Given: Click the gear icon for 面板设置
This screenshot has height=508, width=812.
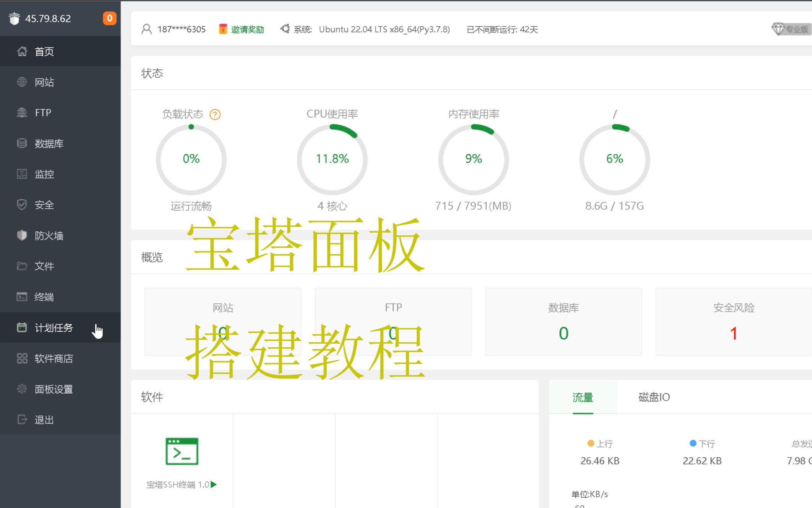Looking at the screenshot, I should [22, 389].
